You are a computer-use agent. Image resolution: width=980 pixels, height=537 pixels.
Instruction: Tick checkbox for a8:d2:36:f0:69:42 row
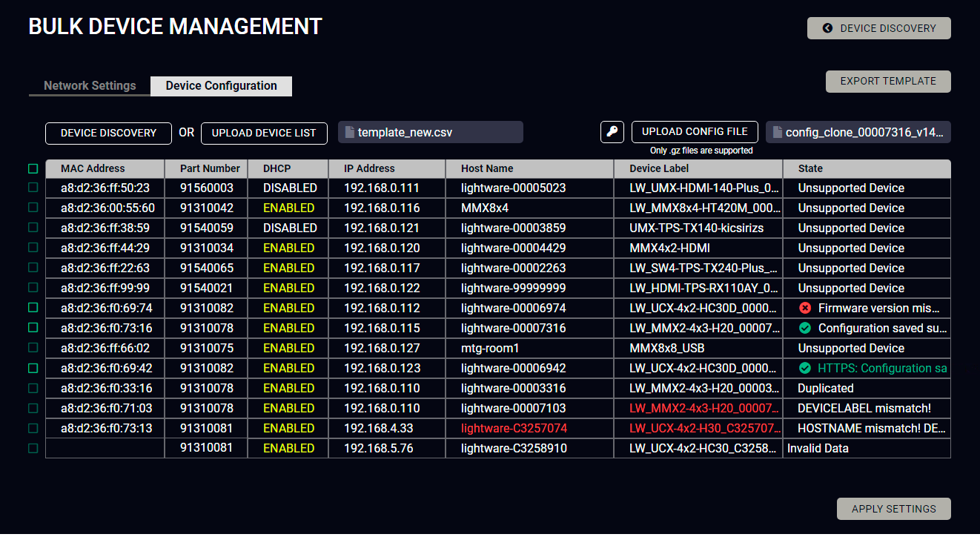(33, 368)
